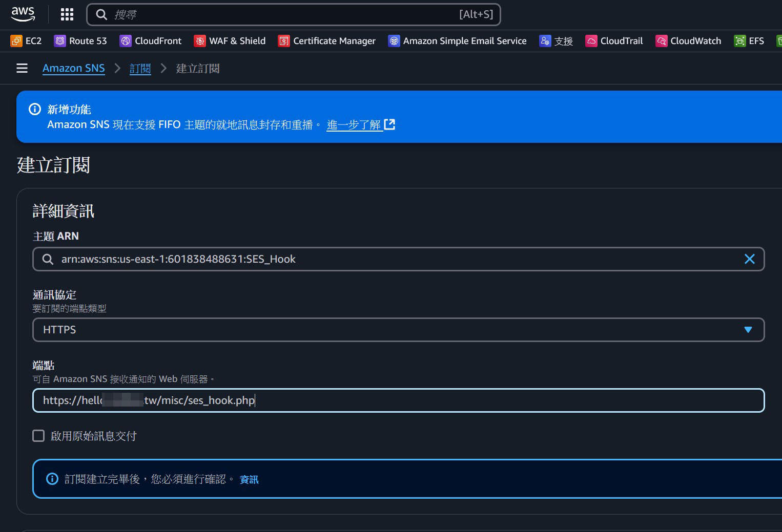Image resolution: width=782 pixels, height=532 pixels.
Task: Click the CloudWatch service icon
Action: 662,41
